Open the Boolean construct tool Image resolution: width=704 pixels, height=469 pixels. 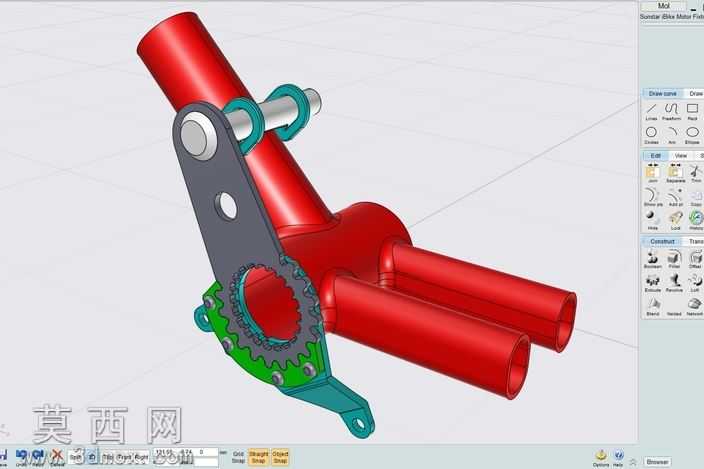(652, 259)
